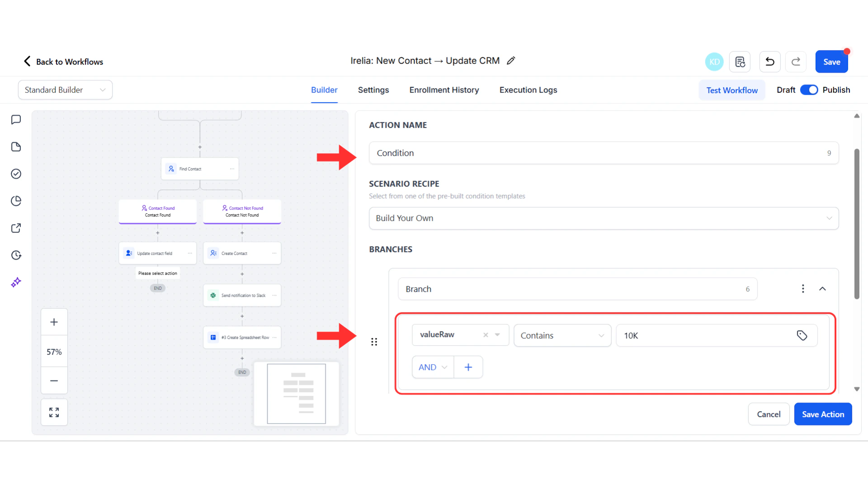Click the checkmark circle sidebar icon
The width and height of the screenshot is (868, 488).
pos(16,174)
